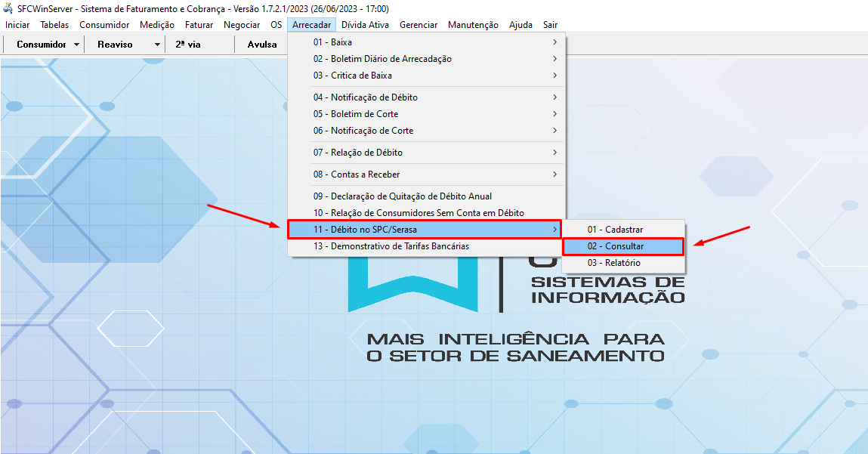Open the Reaviso toolbar dropdown arrow
Screen dimensions: 868x454
coord(157,45)
